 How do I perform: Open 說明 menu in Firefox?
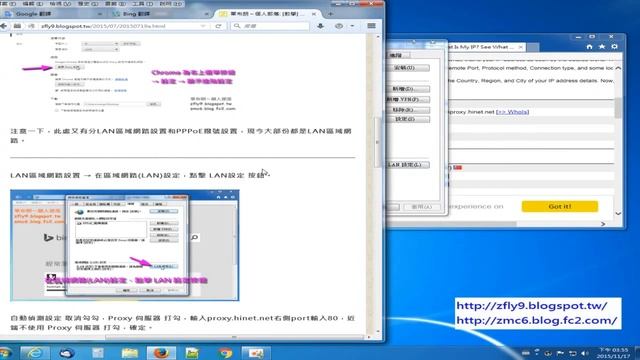pyautogui.click(x=171, y=4)
